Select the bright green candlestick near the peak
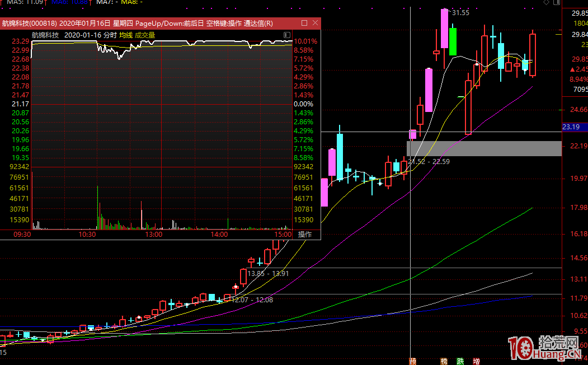Screen dimensions: 588x365 coord(453,40)
